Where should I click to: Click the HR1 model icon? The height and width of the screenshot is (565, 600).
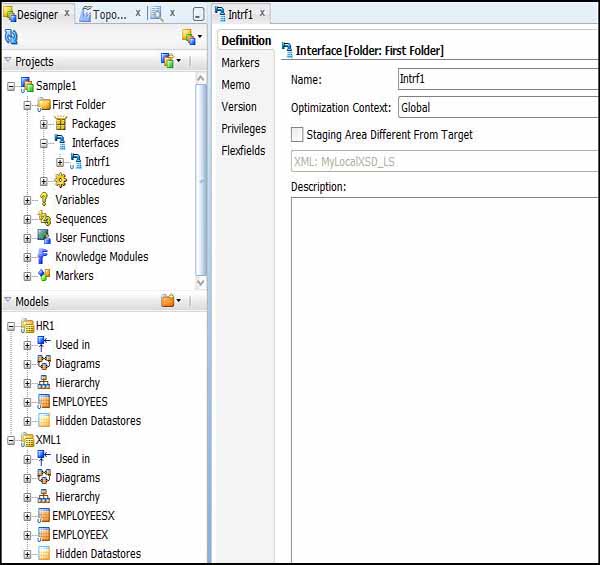28,326
